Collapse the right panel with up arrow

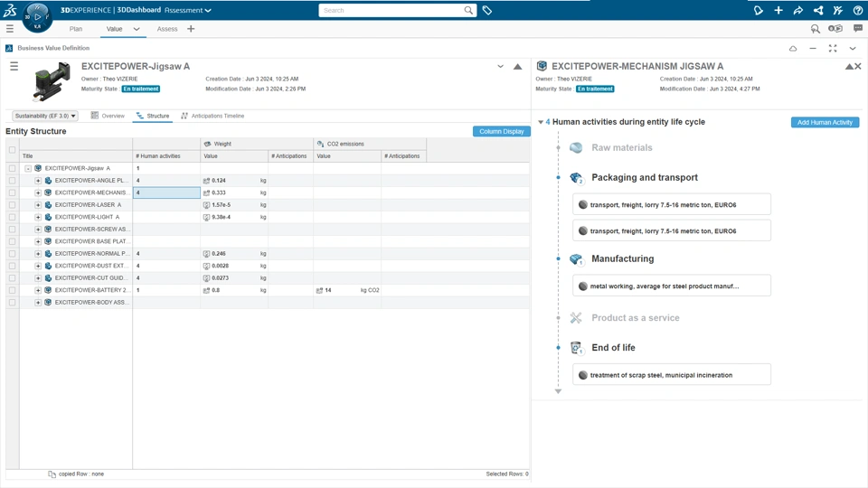pos(849,66)
